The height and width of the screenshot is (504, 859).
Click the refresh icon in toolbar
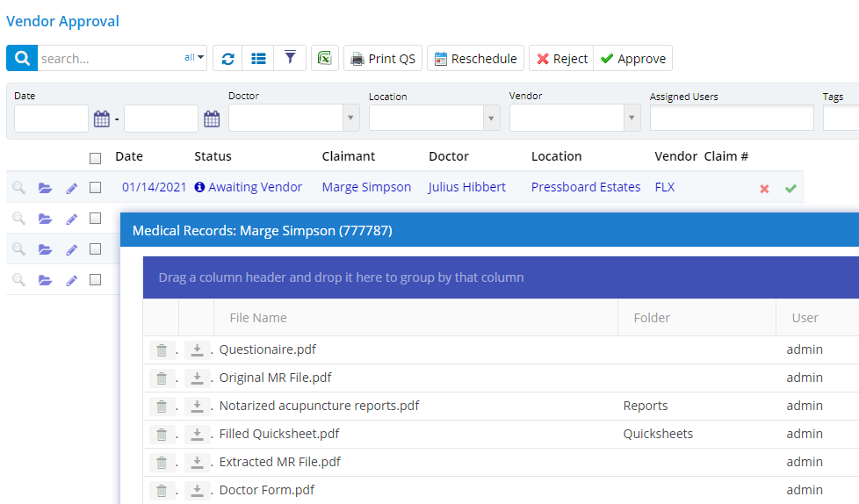[x=228, y=59]
